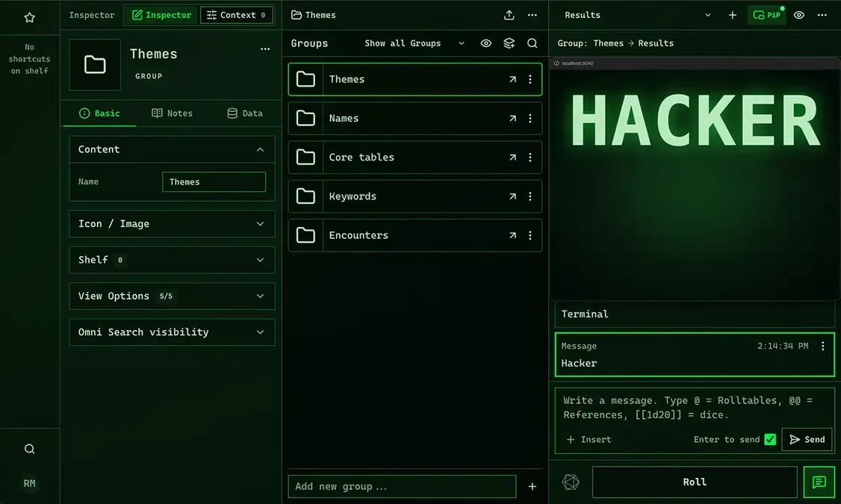Expand the Shelf section
This screenshot has height=504, width=841.
coord(173,260)
